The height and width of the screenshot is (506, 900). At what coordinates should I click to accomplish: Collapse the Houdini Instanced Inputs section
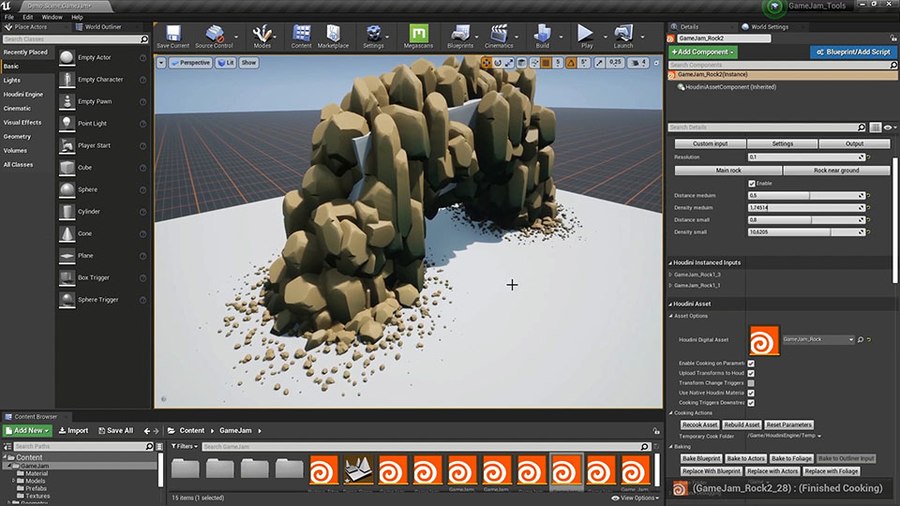670,263
